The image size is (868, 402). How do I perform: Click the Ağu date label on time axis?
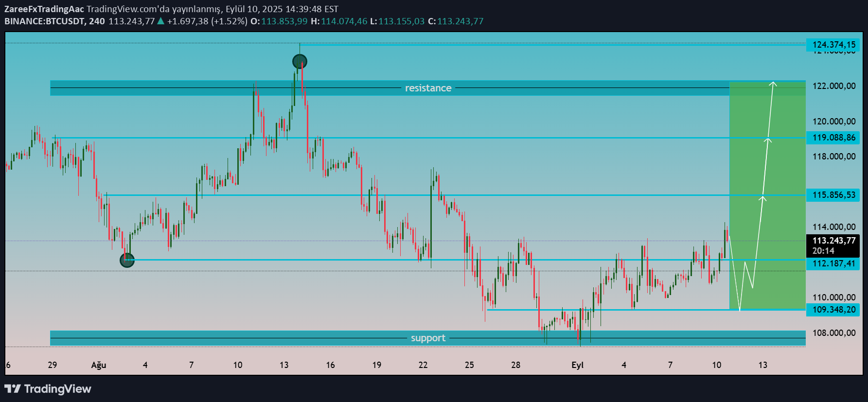pyautogui.click(x=99, y=365)
